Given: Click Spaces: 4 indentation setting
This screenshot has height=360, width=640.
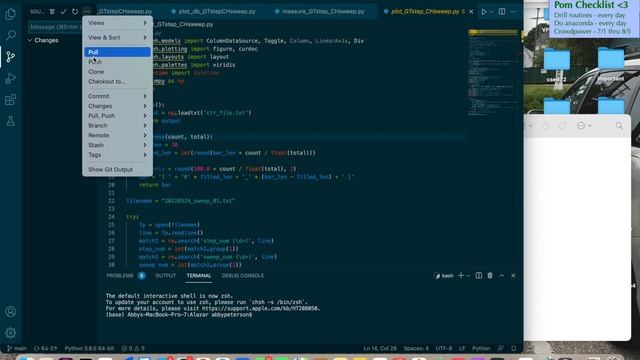Looking at the screenshot, I should (x=416, y=348).
